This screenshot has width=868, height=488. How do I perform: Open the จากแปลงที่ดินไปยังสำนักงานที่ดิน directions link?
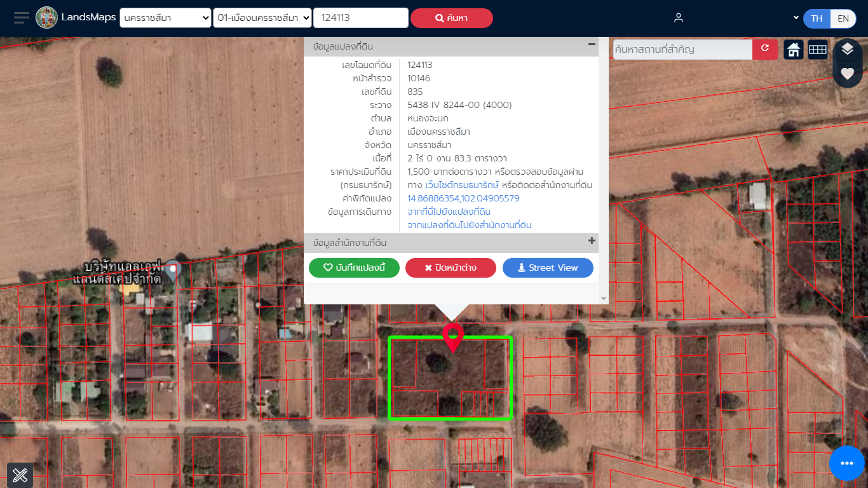470,225
